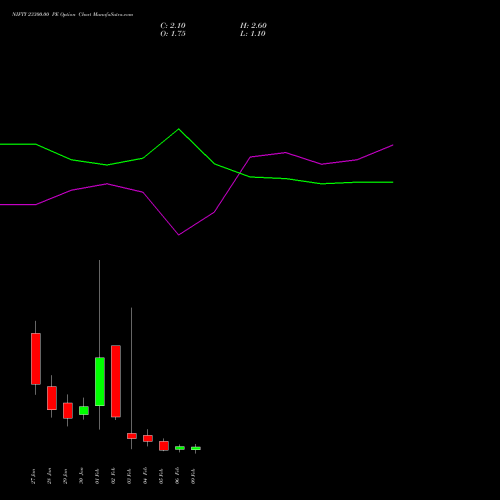Click the red candlestick for 05 Feb
This screenshot has width=500, height=500.
(x=164, y=446)
